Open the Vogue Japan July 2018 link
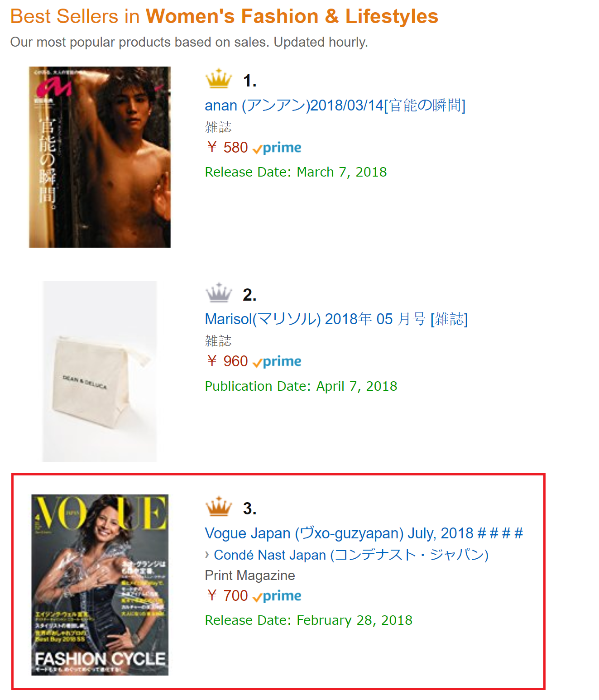The width and height of the screenshot is (599, 700). (364, 533)
